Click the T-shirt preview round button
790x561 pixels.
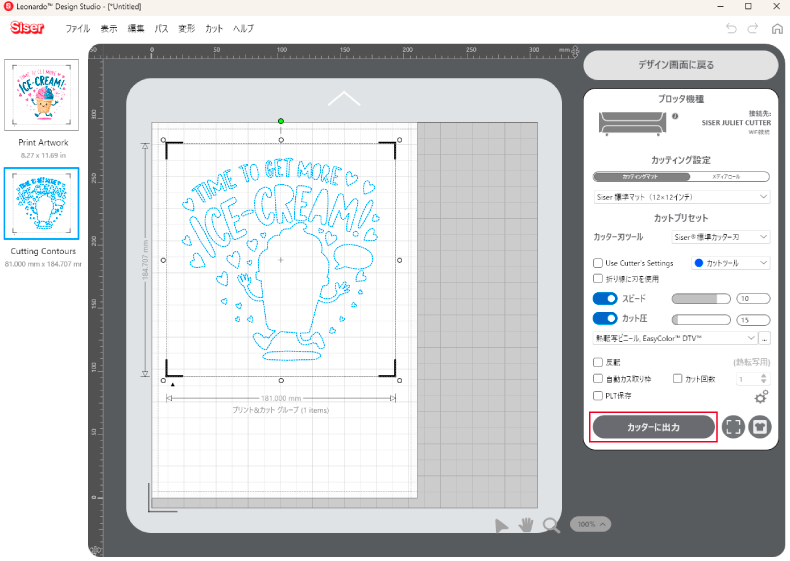pyautogui.click(x=760, y=427)
